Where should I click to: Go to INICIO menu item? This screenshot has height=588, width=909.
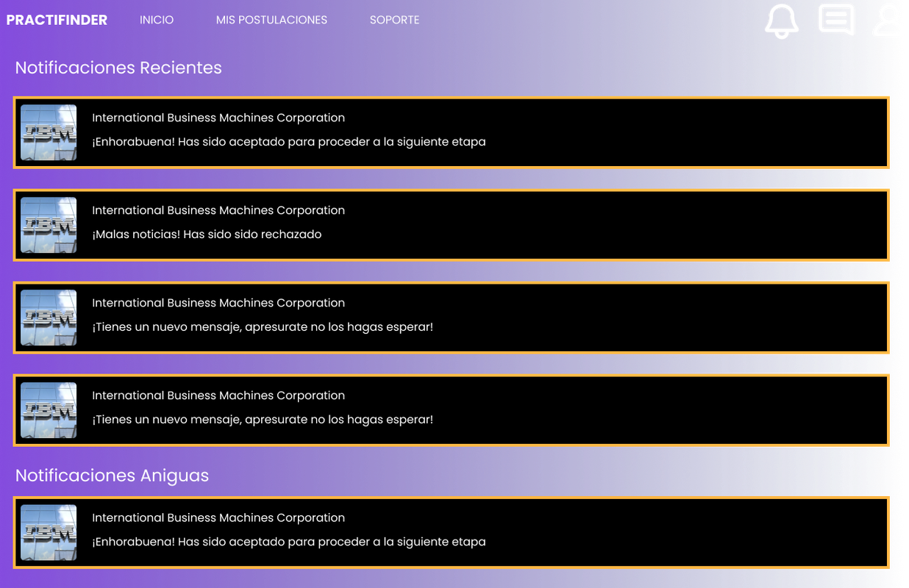tap(157, 20)
